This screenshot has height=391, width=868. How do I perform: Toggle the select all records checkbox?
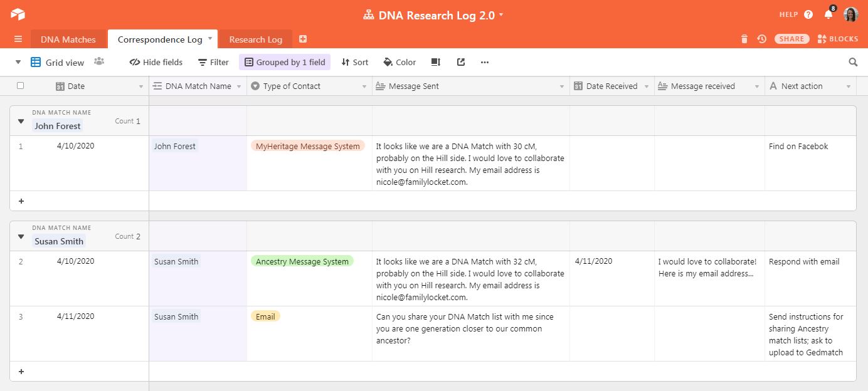coord(20,86)
